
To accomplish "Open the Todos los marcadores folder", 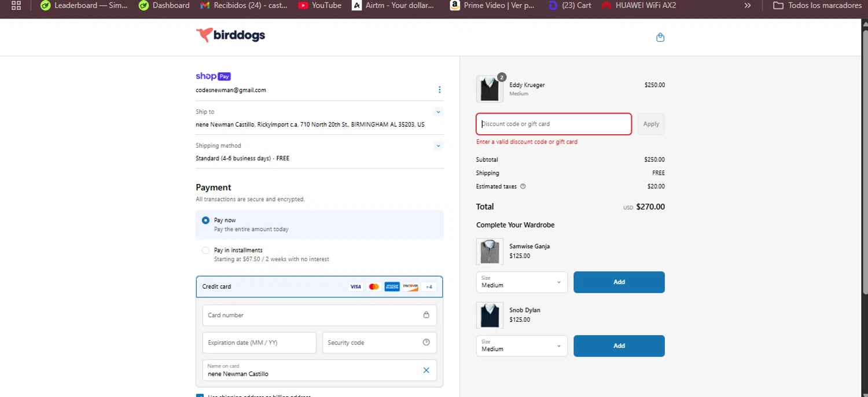I will coord(818,5).
